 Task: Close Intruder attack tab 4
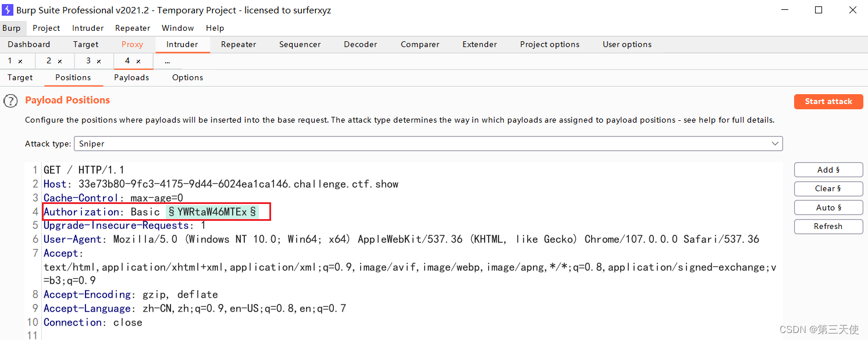tap(138, 61)
